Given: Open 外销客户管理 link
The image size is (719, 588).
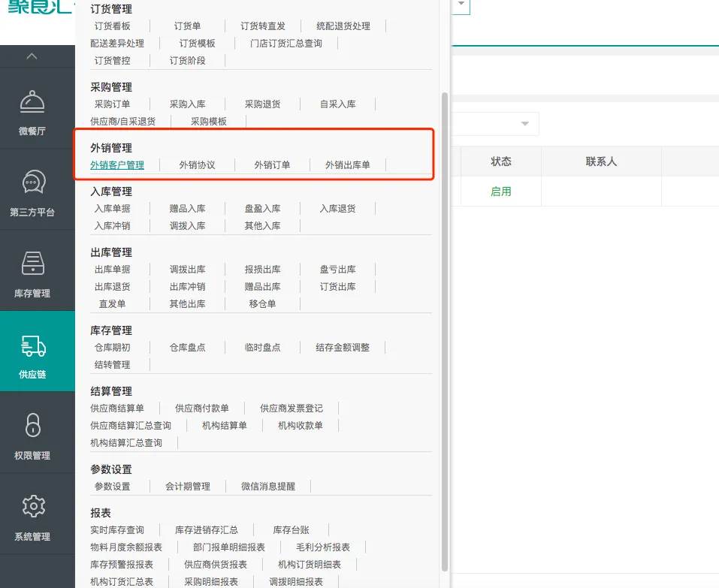Looking at the screenshot, I should click(x=117, y=165).
